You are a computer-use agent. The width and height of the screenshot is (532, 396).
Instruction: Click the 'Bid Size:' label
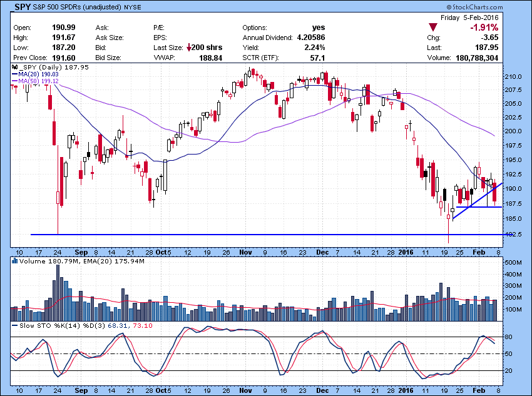pyautogui.click(x=108, y=58)
